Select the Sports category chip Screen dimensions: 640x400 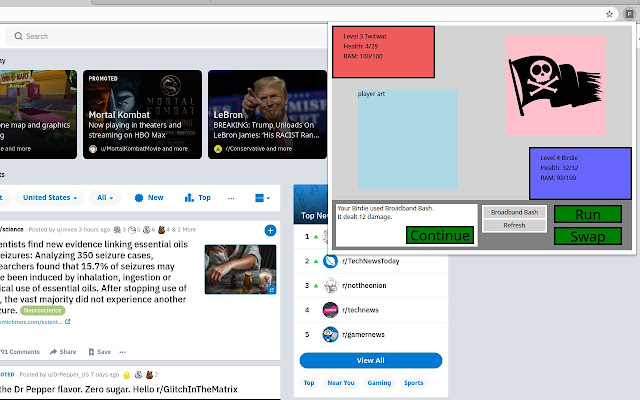coord(413,382)
